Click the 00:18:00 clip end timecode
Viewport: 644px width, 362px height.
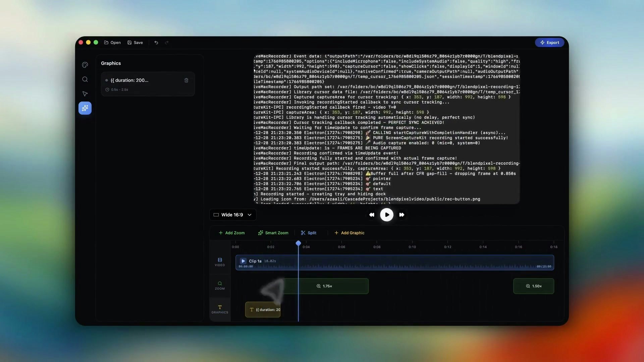(x=544, y=266)
